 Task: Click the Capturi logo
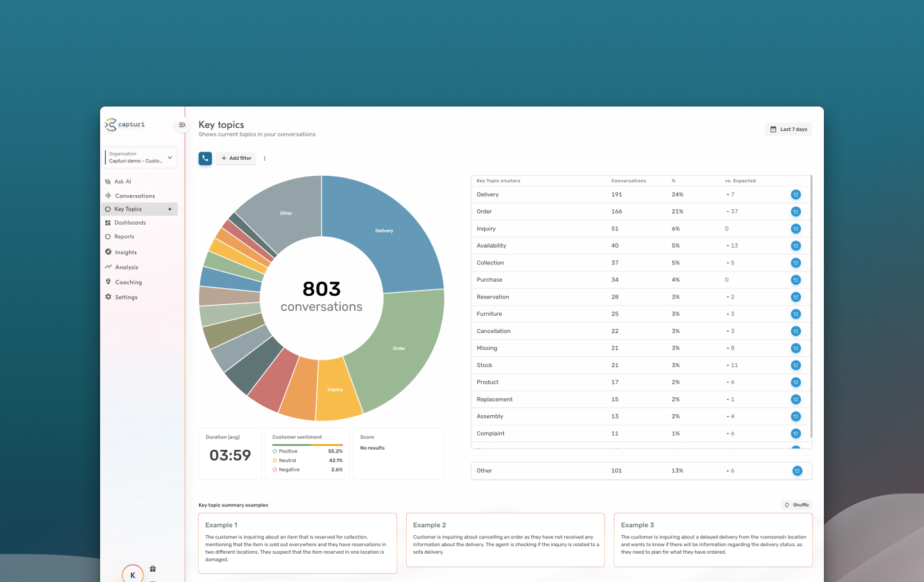click(x=125, y=124)
